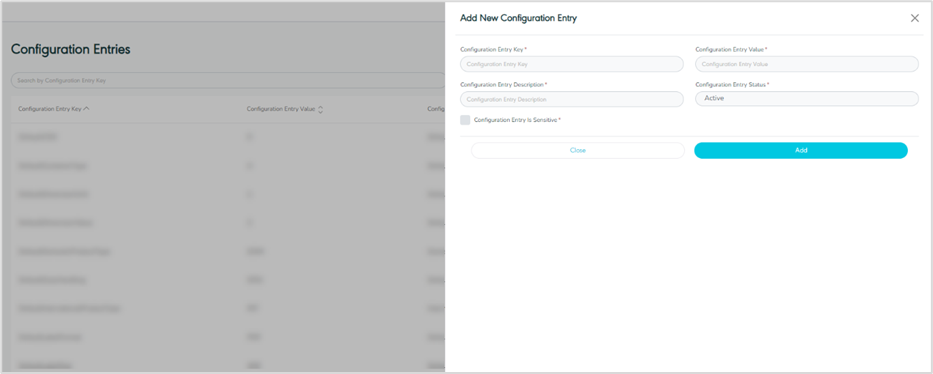Click the Add New Configuration Entry title
The height and width of the screenshot is (374, 933).
pos(518,18)
